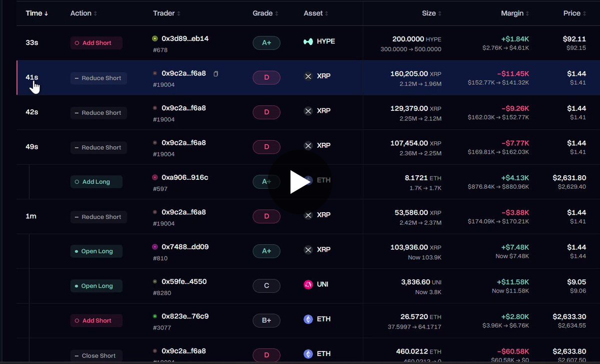Sort the table by Asset column

(316, 13)
